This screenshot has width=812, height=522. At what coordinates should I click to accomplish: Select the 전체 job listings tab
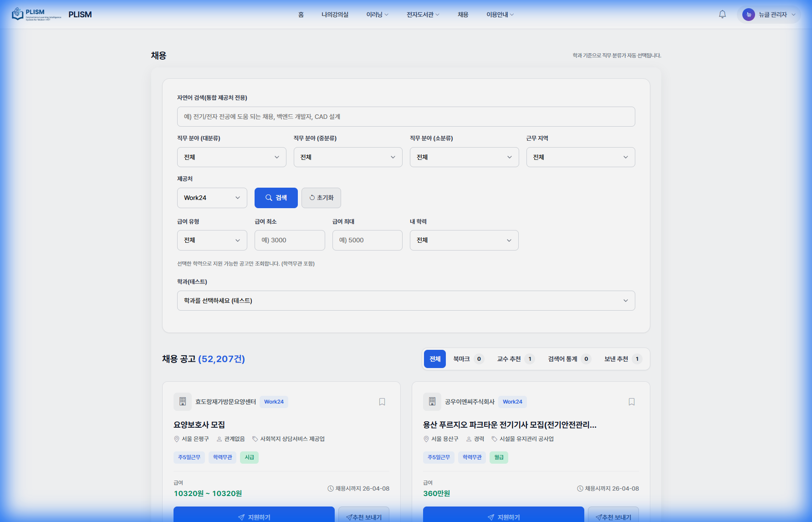tap(435, 359)
